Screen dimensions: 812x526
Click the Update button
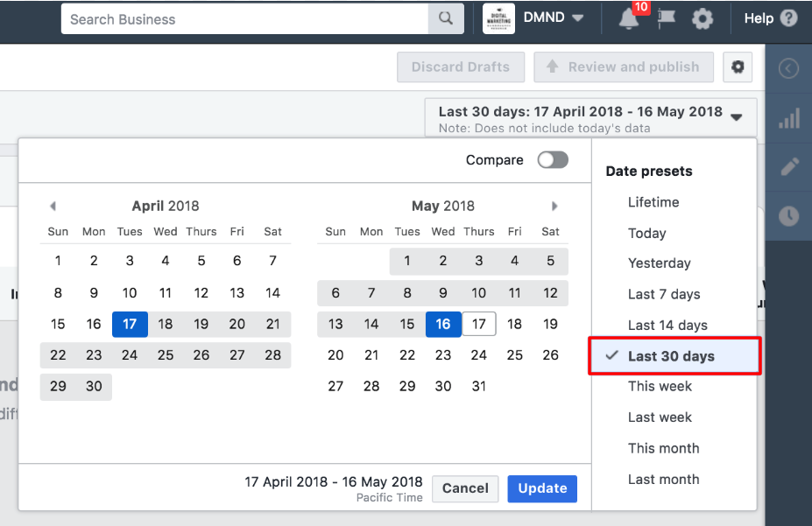point(542,488)
